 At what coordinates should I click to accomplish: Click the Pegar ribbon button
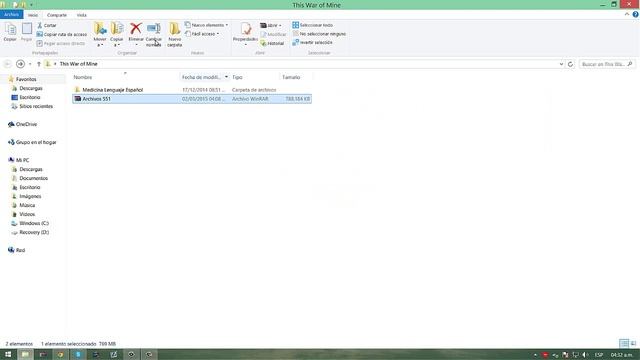point(27,32)
